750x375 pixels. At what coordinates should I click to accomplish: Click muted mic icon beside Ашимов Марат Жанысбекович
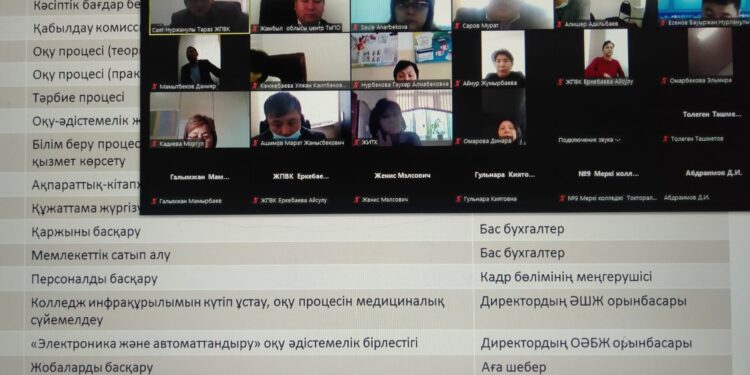click(x=255, y=143)
